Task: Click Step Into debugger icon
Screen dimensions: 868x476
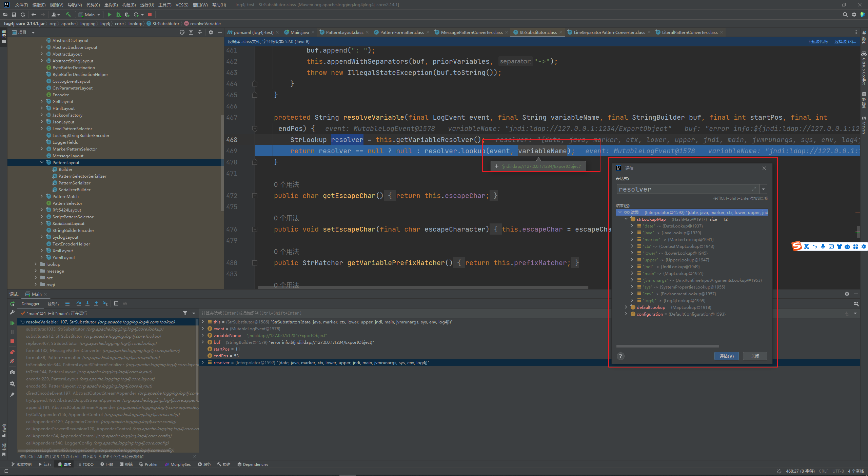Action: click(x=87, y=303)
